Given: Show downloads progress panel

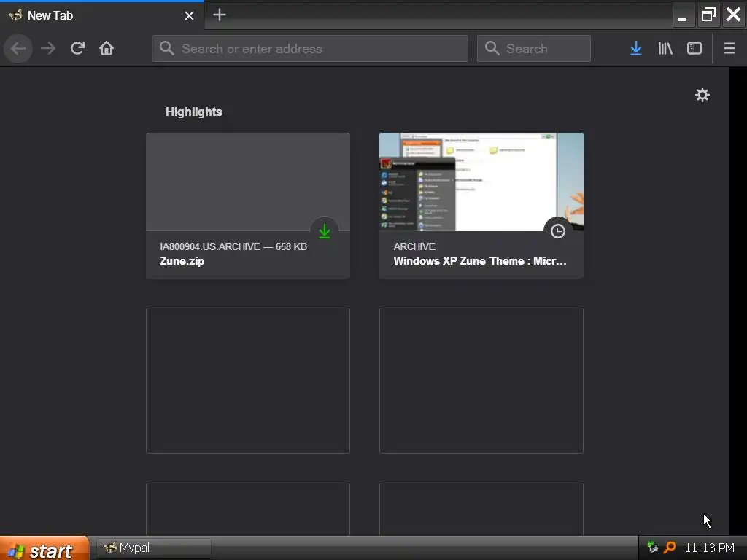Looking at the screenshot, I should pyautogui.click(x=635, y=48).
